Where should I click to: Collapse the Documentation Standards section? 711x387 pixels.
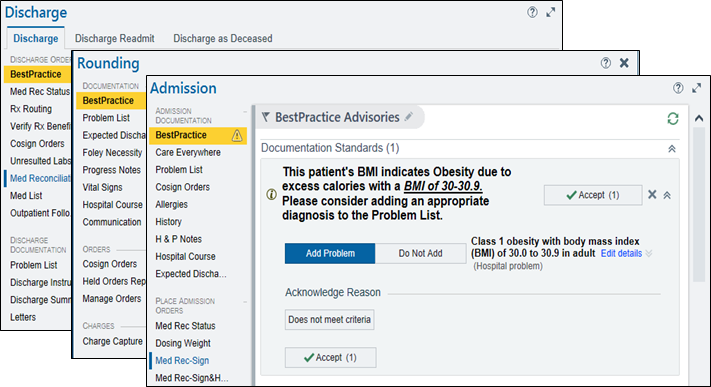(672, 148)
